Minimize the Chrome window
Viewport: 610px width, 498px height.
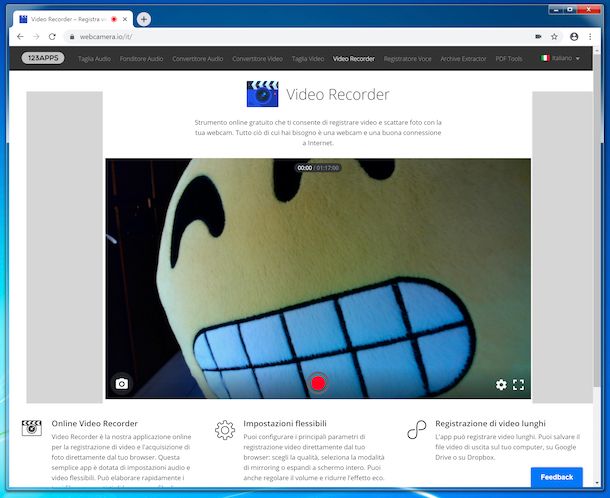556,10
